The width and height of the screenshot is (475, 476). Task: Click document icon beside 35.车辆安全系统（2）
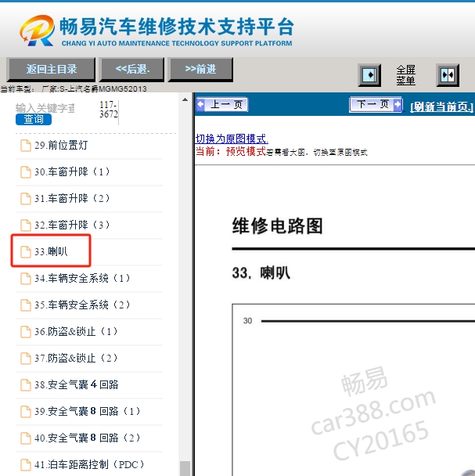(26, 305)
